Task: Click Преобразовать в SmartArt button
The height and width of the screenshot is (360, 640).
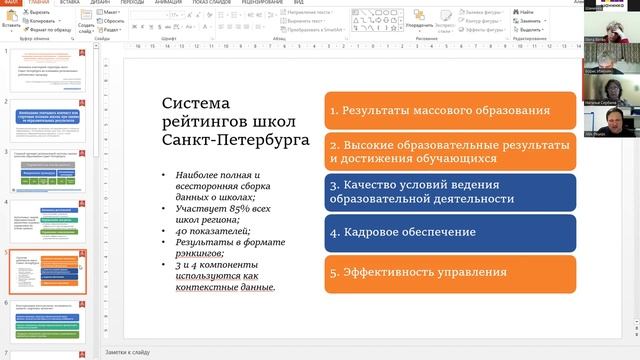Action: 312,30
